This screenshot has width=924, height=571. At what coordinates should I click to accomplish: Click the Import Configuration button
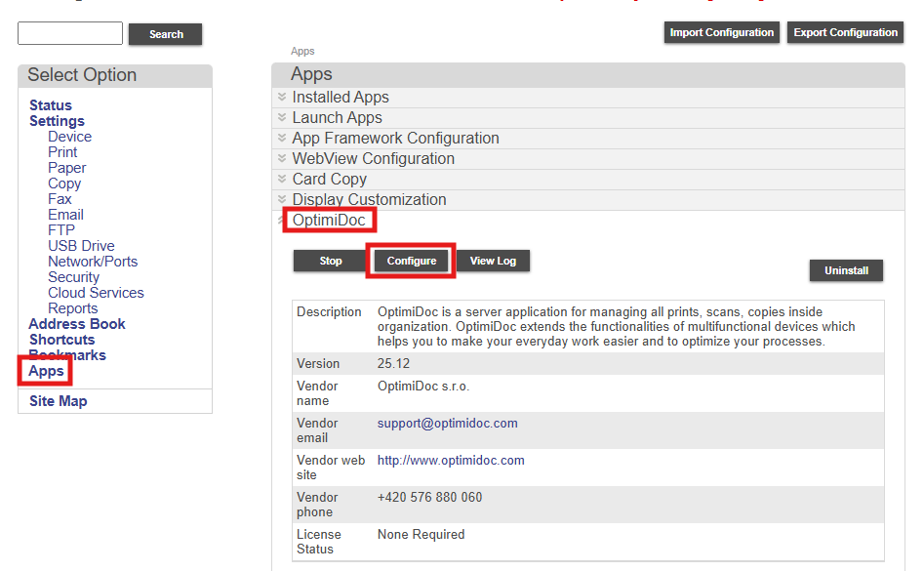722,32
